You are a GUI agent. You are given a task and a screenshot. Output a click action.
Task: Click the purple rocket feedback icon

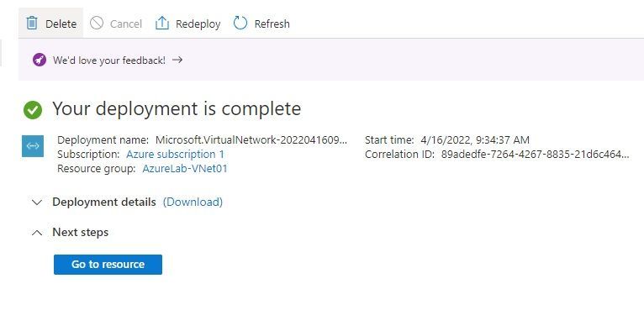pyautogui.click(x=40, y=60)
